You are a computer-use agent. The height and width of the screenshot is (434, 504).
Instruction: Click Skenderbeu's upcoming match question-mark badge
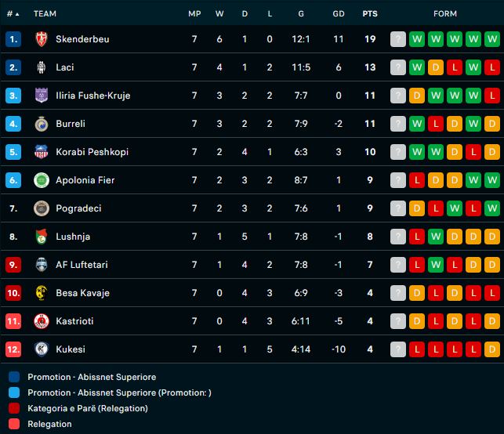point(398,39)
